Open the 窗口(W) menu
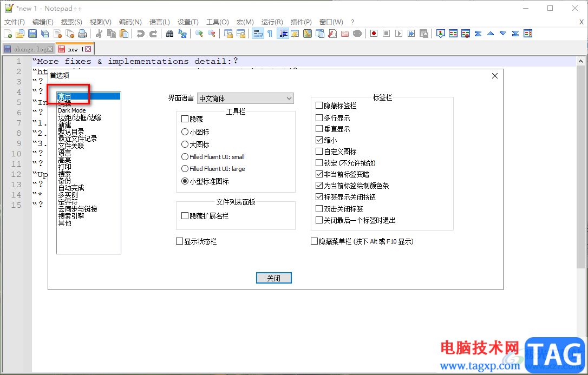The image size is (588, 375). (x=331, y=22)
